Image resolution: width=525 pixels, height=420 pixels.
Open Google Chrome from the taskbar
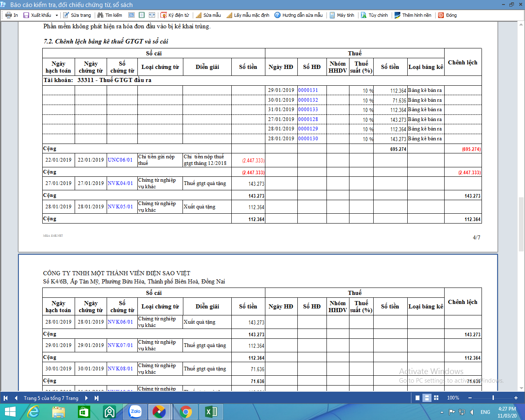(185, 412)
